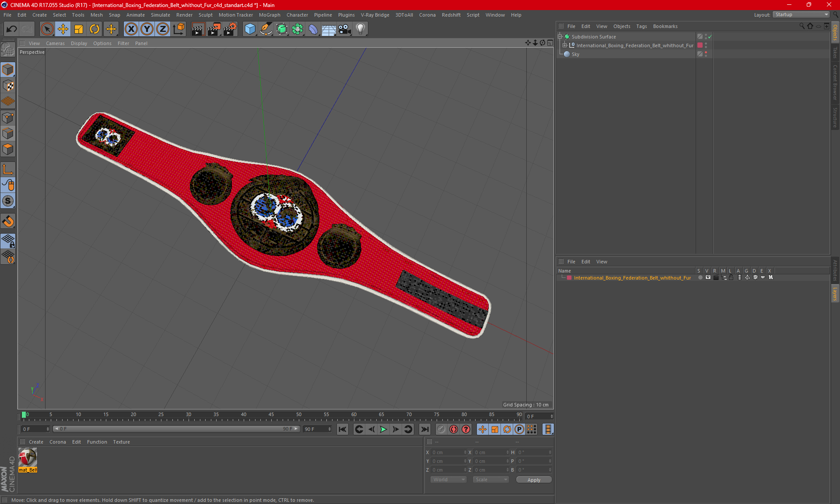Add a Camera object
The image size is (840, 504).
click(345, 29)
